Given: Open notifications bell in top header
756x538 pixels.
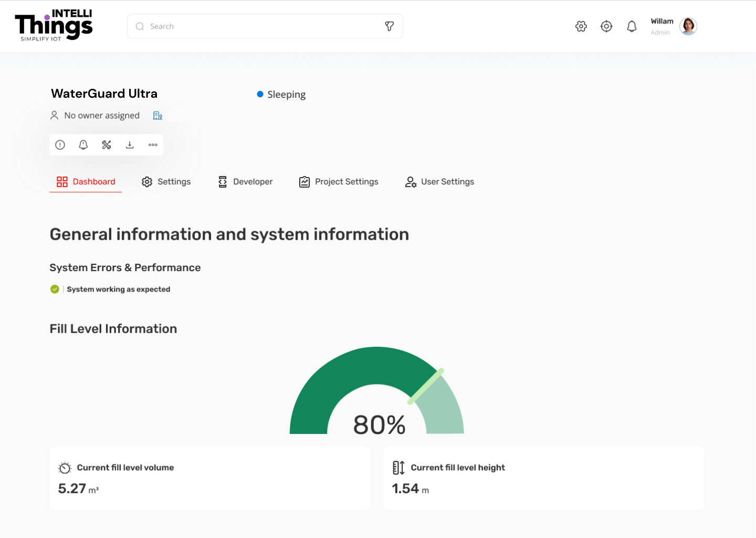Looking at the screenshot, I should [632, 26].
